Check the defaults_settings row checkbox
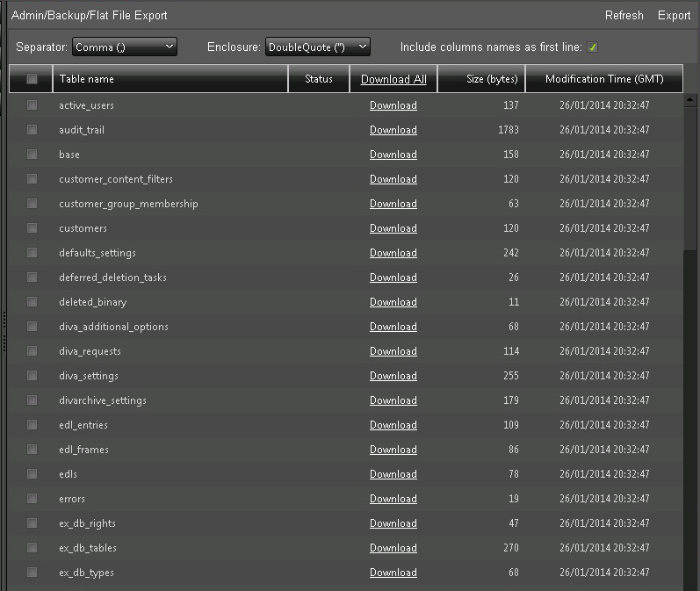The image size is (700, 591). (32, 252)
